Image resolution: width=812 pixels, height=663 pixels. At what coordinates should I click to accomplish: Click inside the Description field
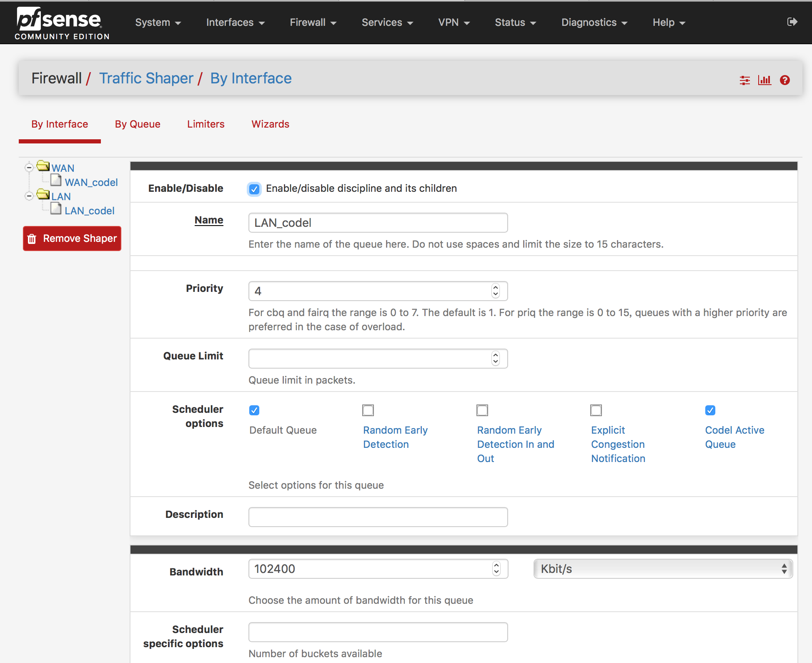(x=377, y=517)
